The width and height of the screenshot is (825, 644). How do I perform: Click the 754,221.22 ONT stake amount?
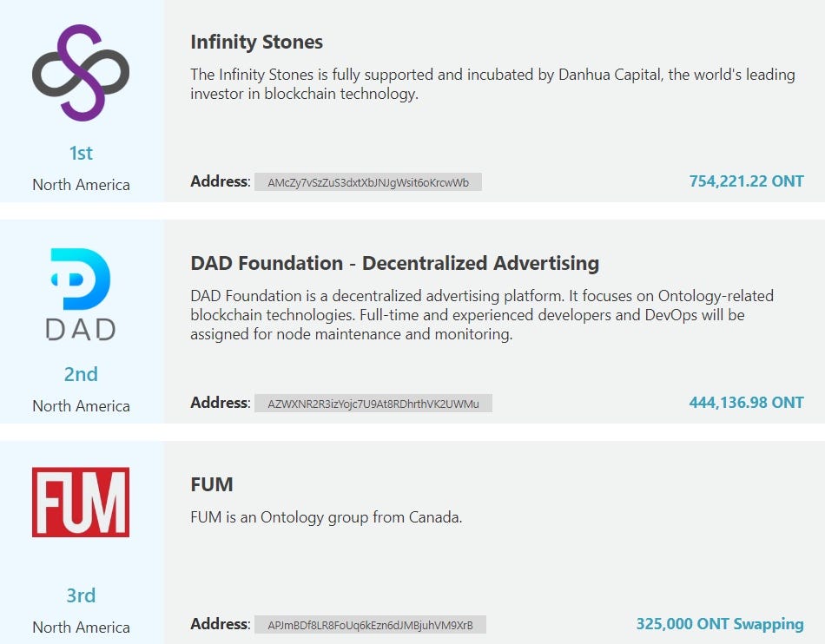746,181
